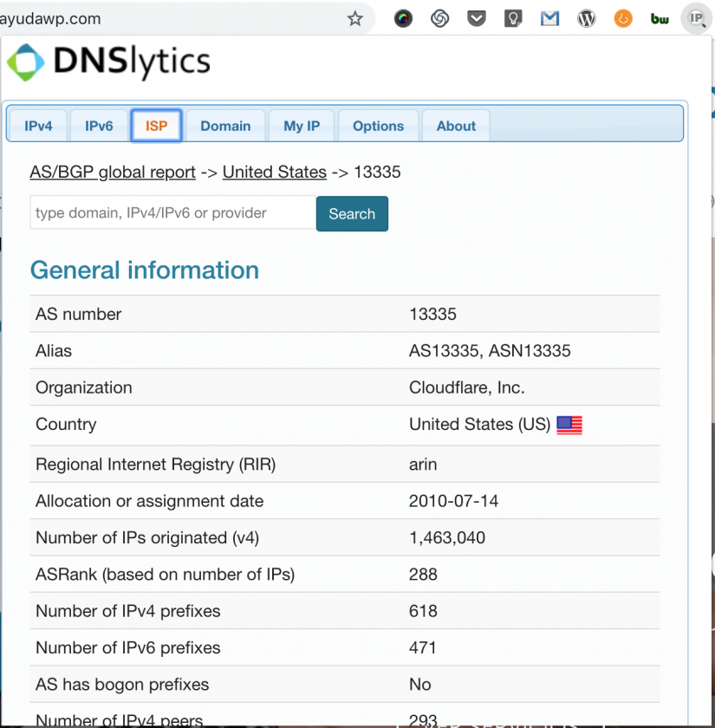Screen dimensions: 715x728
Task: Focus the domain or IP search field
Action: point(172,212)
